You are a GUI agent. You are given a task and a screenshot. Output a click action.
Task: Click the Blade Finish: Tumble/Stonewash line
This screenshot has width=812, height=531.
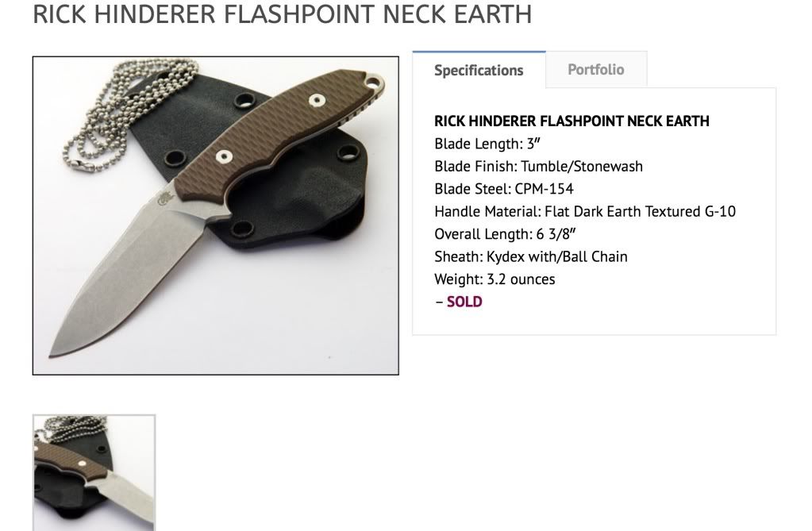point(539,167)
